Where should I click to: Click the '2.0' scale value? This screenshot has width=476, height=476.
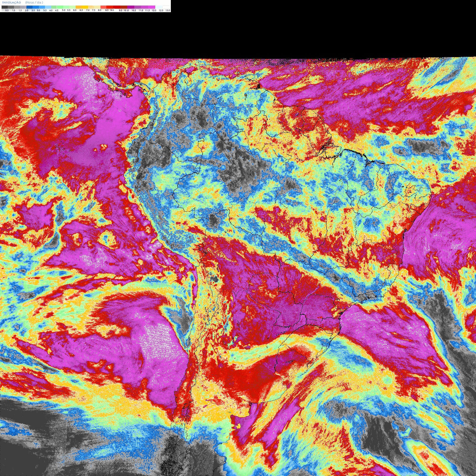[x=26, y=10]
